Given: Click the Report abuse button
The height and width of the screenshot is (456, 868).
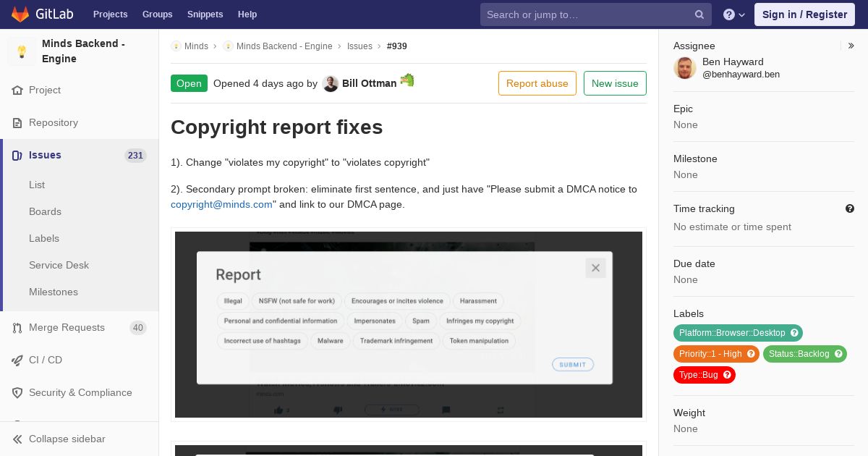Looking at the screenshot, I should [x=537, y=83].
